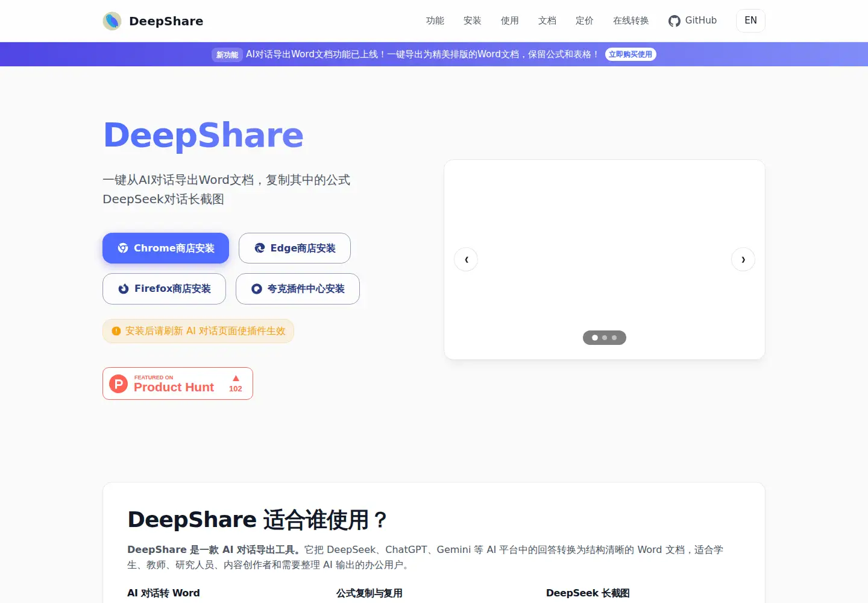
Task: Open the GitHub link in navigation
Action: tap(693, 21)
